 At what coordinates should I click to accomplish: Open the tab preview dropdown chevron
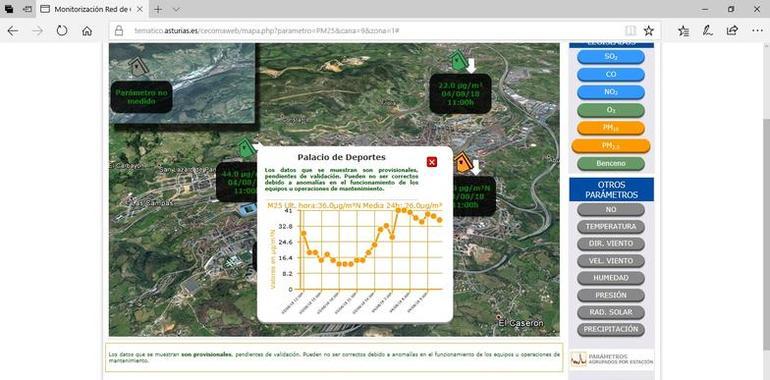[176, 9]
